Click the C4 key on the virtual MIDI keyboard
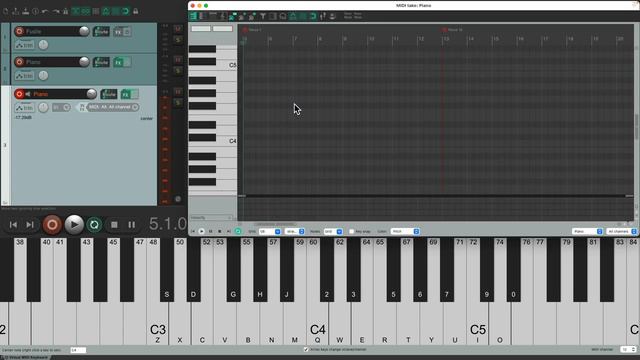 click(x=318, y=324)
